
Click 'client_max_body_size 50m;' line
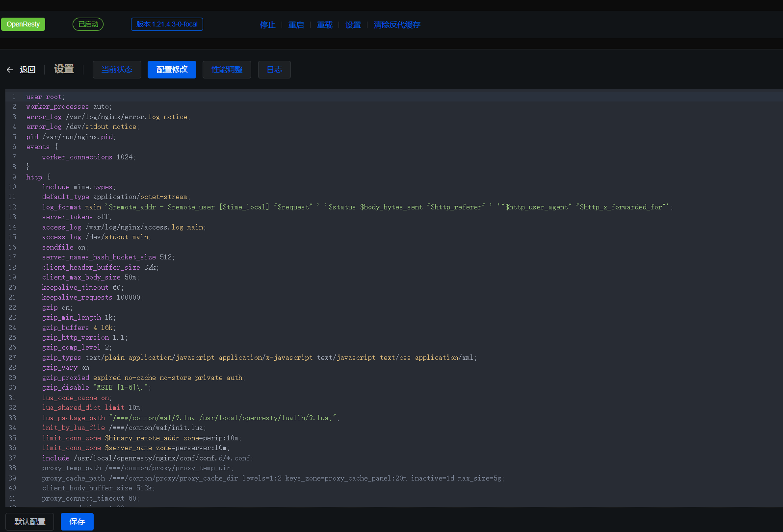tap(91, 277)
